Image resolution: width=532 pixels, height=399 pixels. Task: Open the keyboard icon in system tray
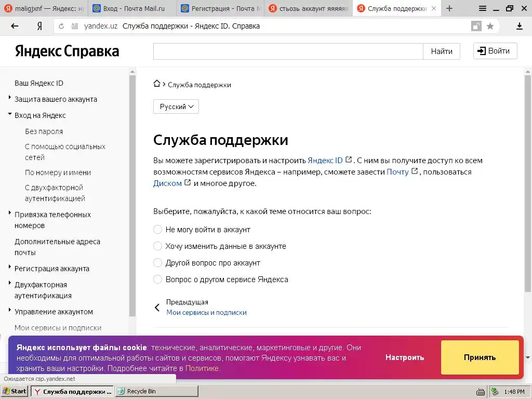[x=481, y=392]
